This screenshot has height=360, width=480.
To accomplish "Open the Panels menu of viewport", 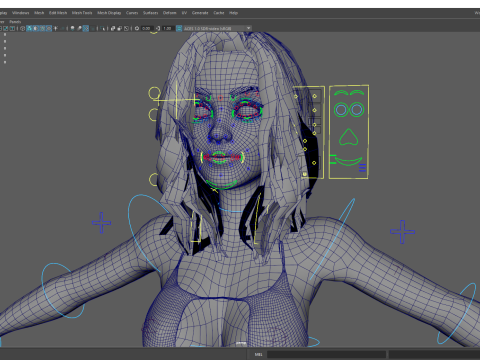I will click(15, 22).
